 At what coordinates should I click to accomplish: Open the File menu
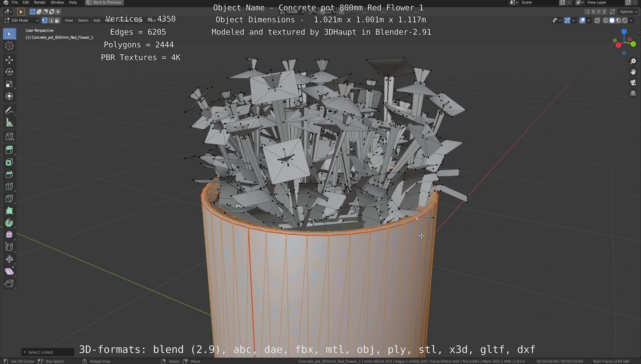click(15, 2)
